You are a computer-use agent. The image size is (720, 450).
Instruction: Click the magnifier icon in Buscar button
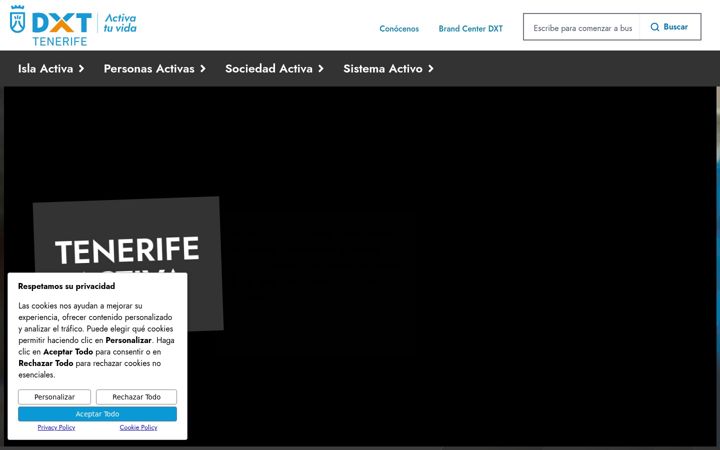[655, 27]
